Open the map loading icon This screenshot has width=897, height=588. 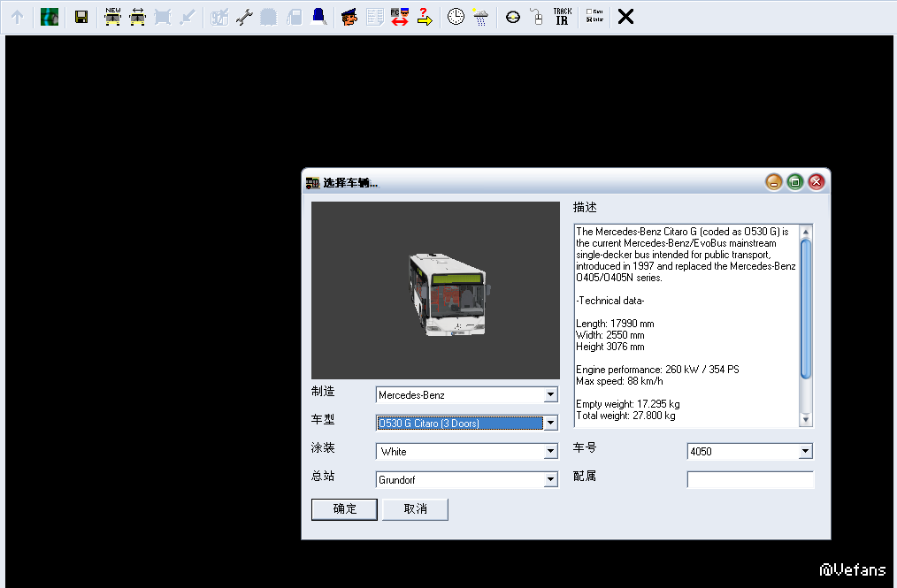tap(50, 17)
